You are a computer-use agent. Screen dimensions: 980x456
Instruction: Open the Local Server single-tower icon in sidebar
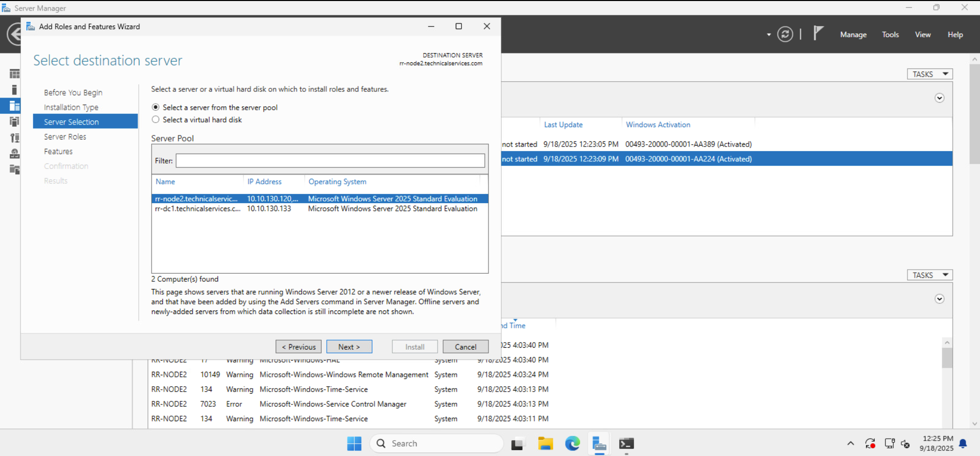click(x=14, y=90)
